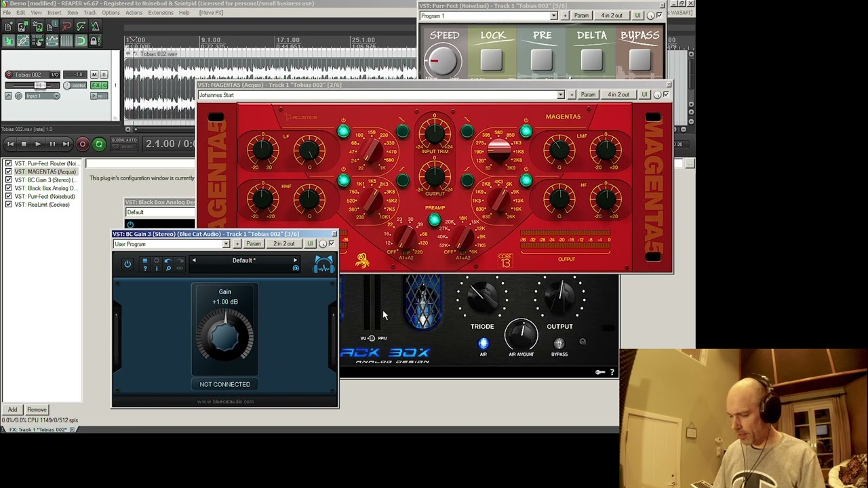Click the transport Record button
The height and width of the screenshot is (488, 868).
pyautogui.click(x=83, y=144)
